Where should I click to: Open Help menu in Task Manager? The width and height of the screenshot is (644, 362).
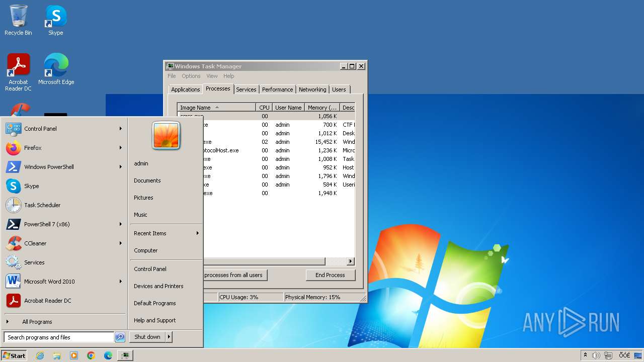229,76
